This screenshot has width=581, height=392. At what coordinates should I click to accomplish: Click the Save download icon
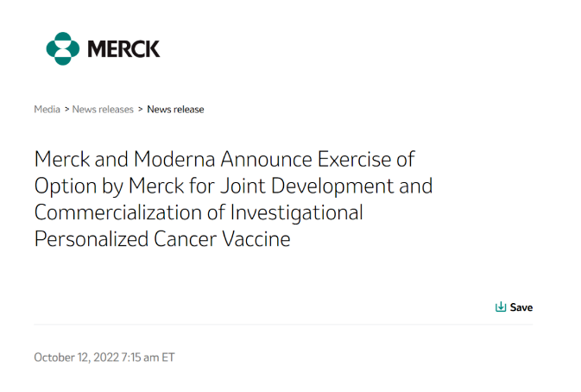click(x=501, y=307)
